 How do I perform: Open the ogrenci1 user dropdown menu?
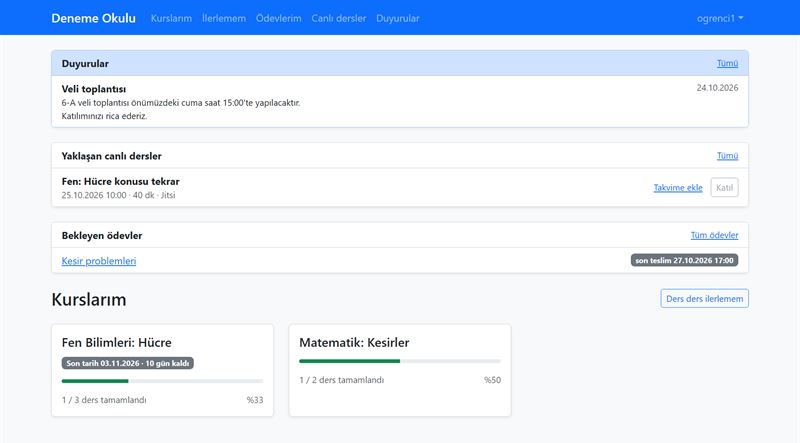click(720, 18)
